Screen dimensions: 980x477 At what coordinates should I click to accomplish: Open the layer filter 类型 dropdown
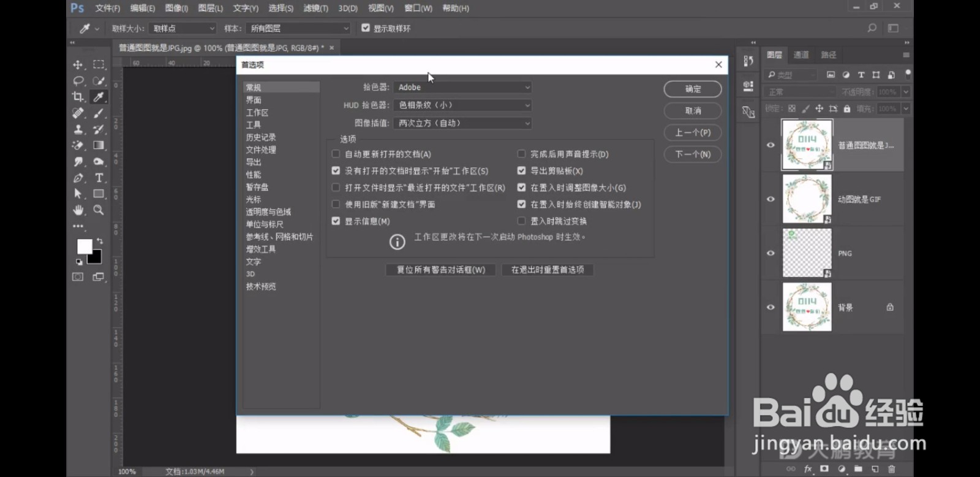pyautogui.click(x=791, y=75)
